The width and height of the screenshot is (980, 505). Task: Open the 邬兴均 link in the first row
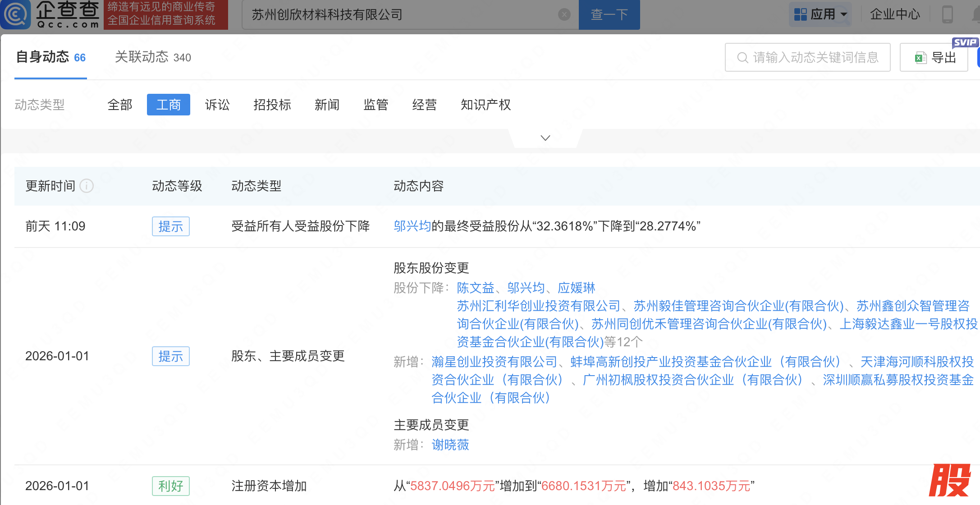(412, 226)
